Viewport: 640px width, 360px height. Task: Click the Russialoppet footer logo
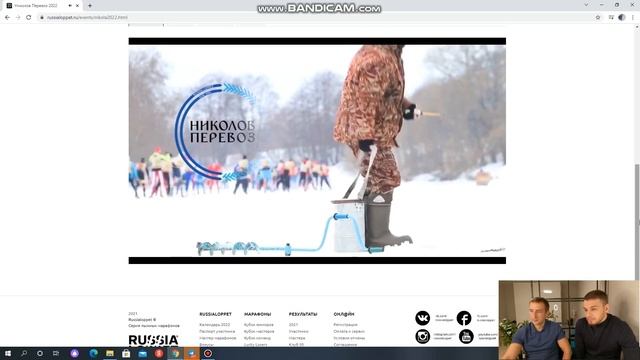[x=153, y=340]
